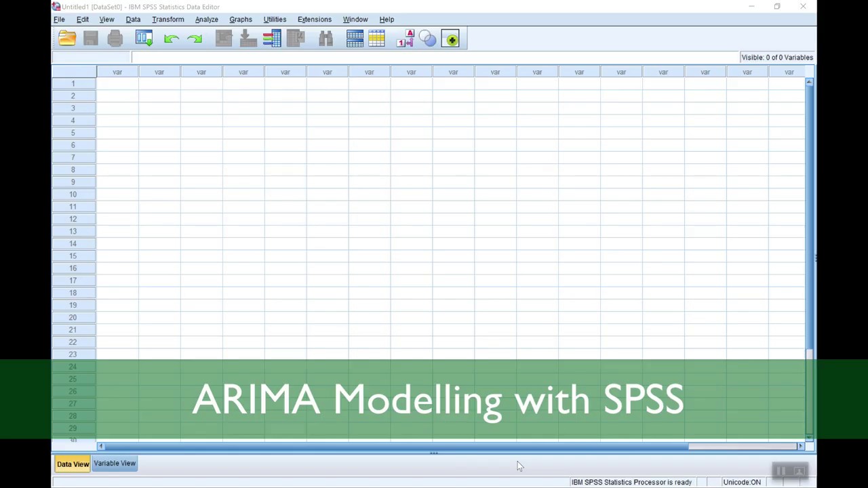868x488 pixels.
Task: Select row header 15
Action: 73,256
